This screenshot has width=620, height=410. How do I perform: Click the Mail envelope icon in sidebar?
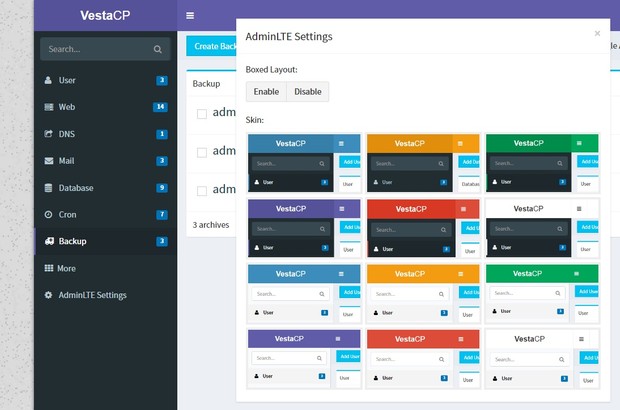click(x=49, y=161)
